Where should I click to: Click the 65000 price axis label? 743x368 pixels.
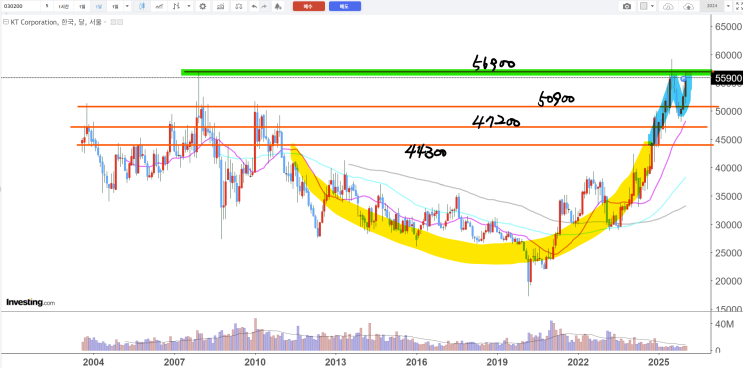point(727,27)
